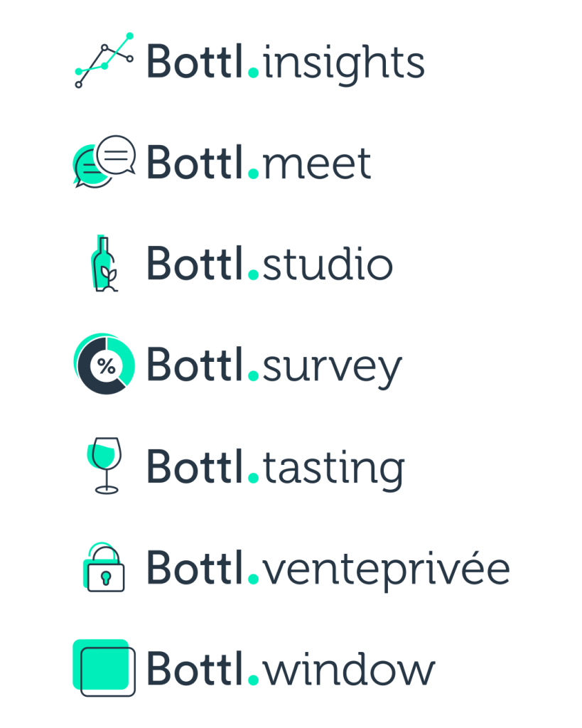This screenshot has height=728, width=582.
Task: Click bold "Bottl" in the window logo
Action: [195, 669]
